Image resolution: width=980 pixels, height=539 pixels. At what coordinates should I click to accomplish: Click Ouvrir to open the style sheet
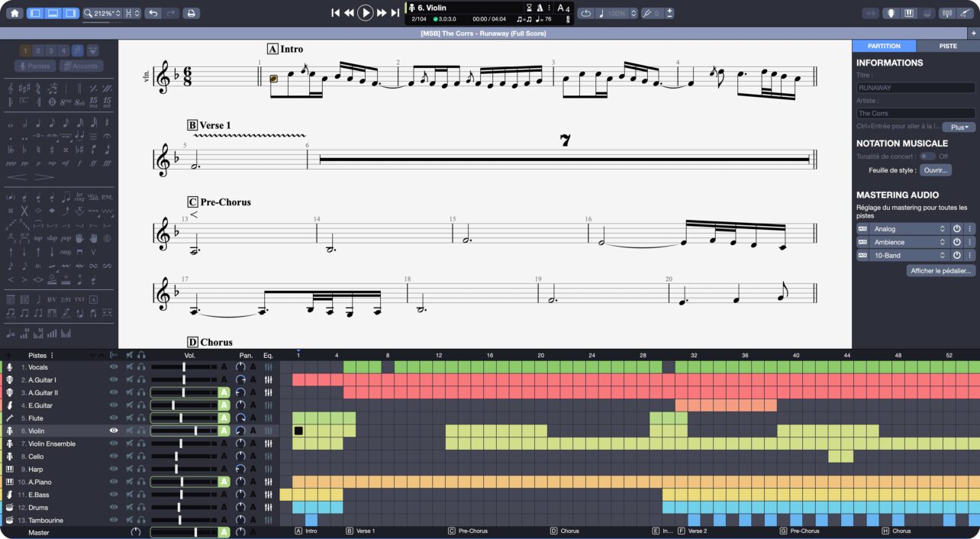[x=936, y=169]
